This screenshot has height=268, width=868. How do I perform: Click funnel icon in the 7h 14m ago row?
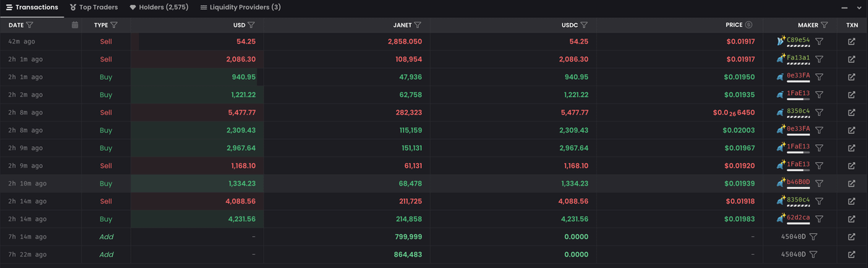coord(814,237)
